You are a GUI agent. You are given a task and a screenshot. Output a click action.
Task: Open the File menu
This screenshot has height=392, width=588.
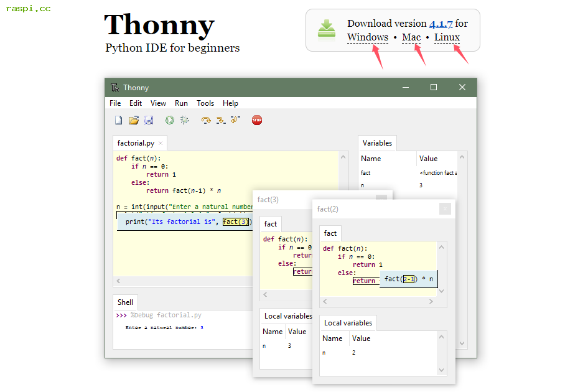click(x=115, y=103)
